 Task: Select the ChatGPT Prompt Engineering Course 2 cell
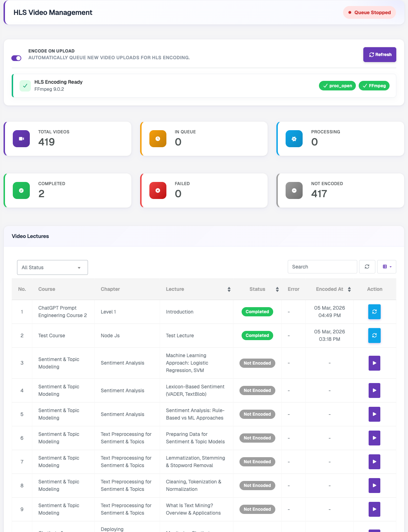(x=62, y=312)
